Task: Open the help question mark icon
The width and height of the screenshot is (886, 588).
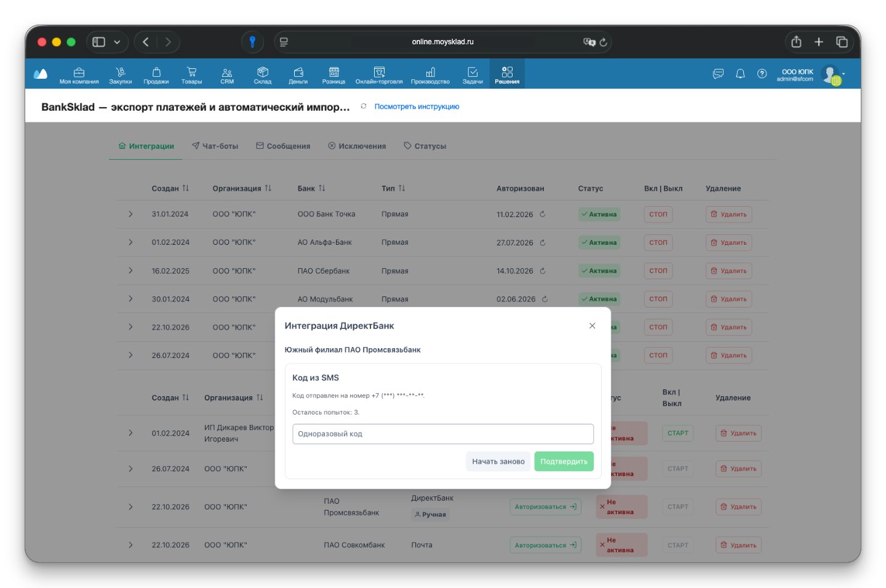Action: 762,74
